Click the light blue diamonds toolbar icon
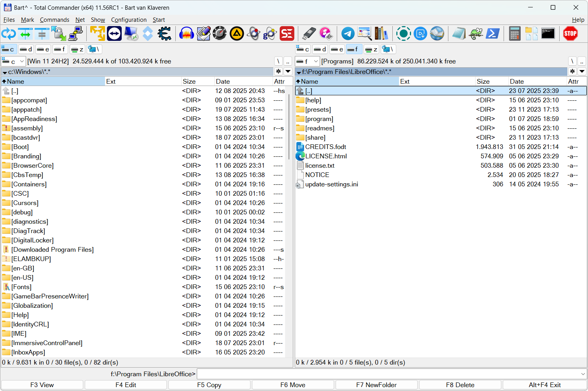 click(148, 34)
